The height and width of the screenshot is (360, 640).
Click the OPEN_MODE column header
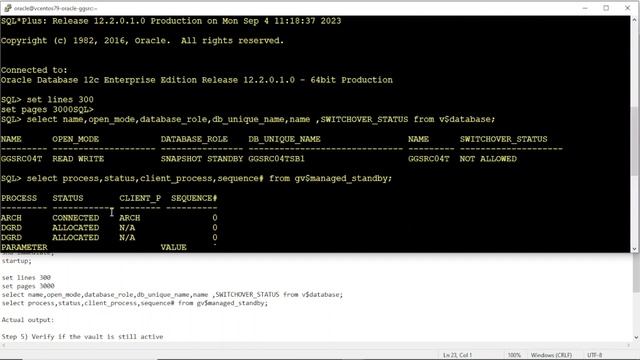click(x=76, y=139)
